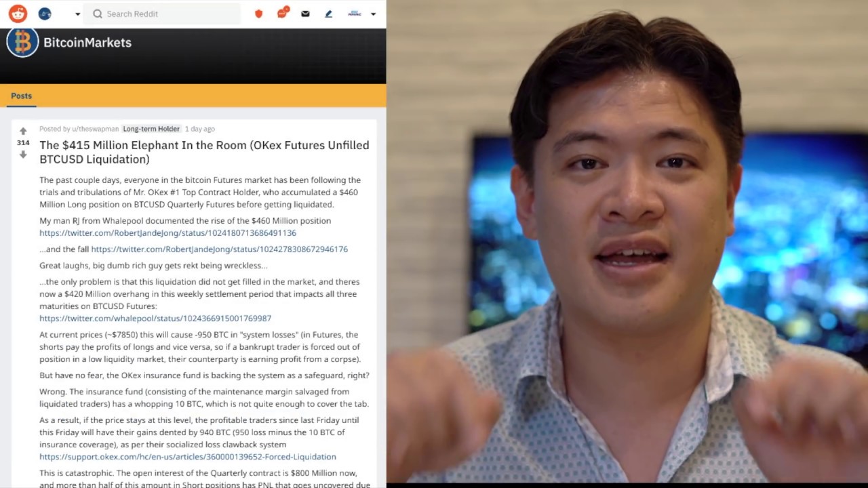Open the mail inbox envelope icon
Image resolution: width=868 pixels, height=488 pixels.
[305, 14]
